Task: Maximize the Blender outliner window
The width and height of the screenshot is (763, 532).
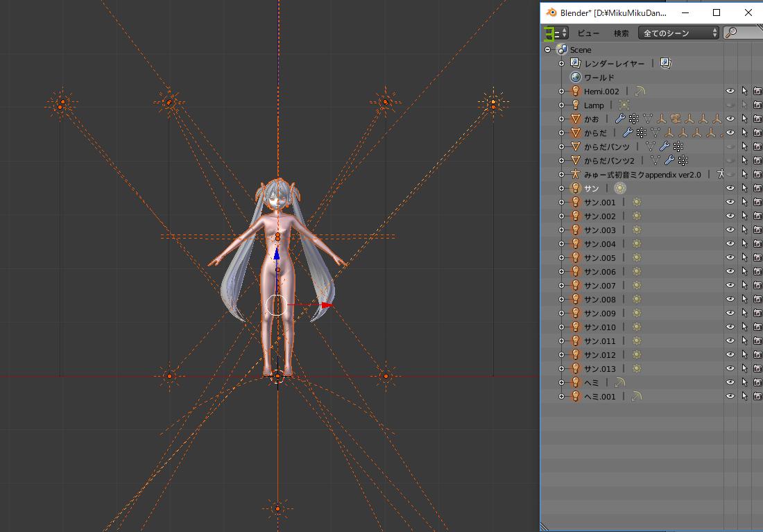Action: (x=717, y=12)
